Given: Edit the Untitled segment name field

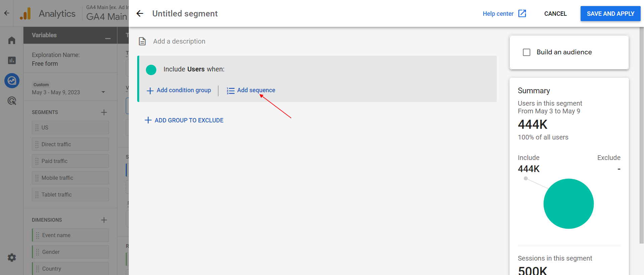Looking at the screenshot, I should (x=185, y=13).
